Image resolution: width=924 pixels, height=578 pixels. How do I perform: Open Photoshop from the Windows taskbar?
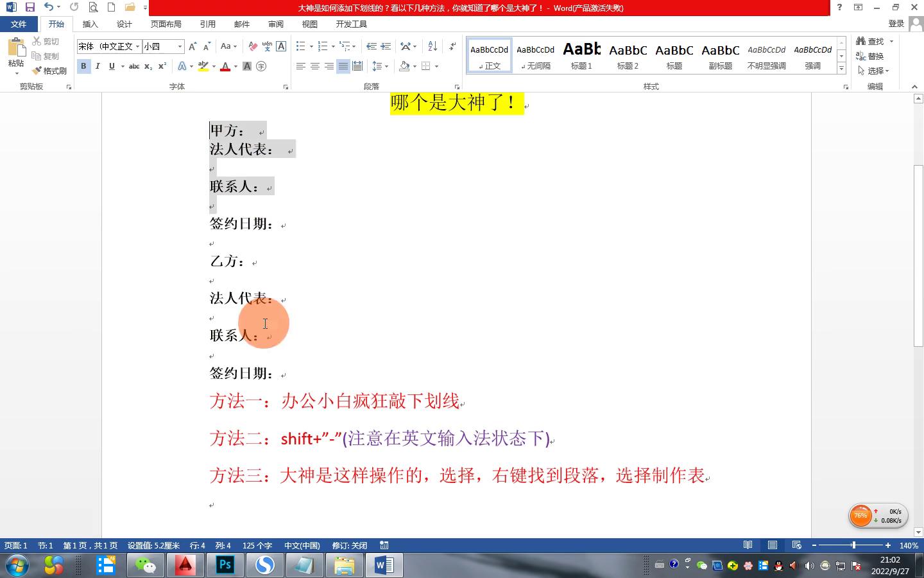click(x=225, y=565)
